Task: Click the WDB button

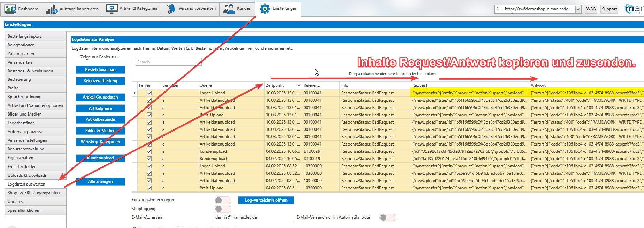Action: coord(591,9)
